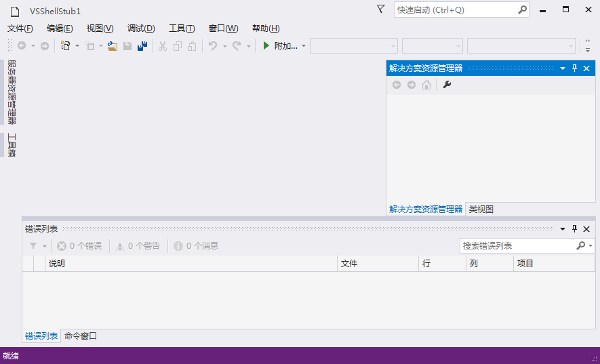
Task: Click the 搜索错误列表 search field
Action: point(517,246)
